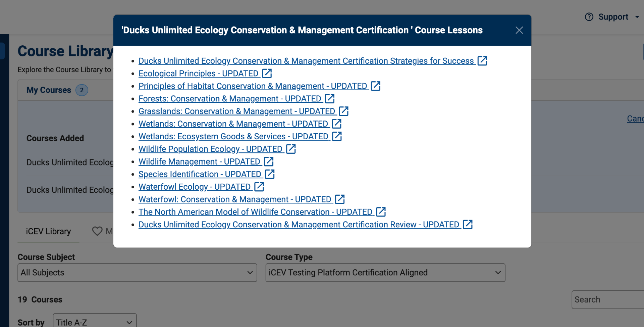This screenshot has height=327, width=644.
Task: Click external-link icon beside Wetlands: Conservation & Management
Action: 336,124
